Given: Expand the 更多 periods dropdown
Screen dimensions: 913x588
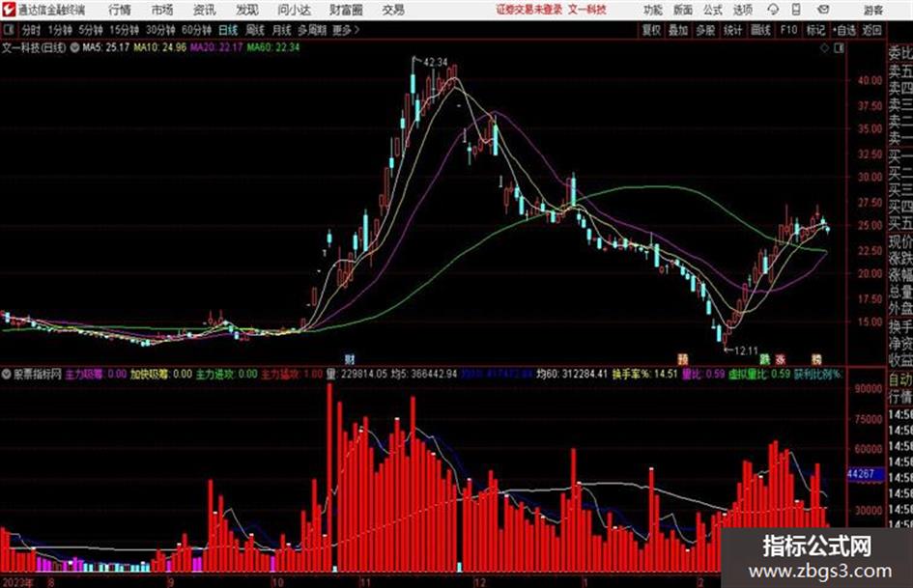Looking at the screenshot, I should pyautogui.click(x=346, y=30).
